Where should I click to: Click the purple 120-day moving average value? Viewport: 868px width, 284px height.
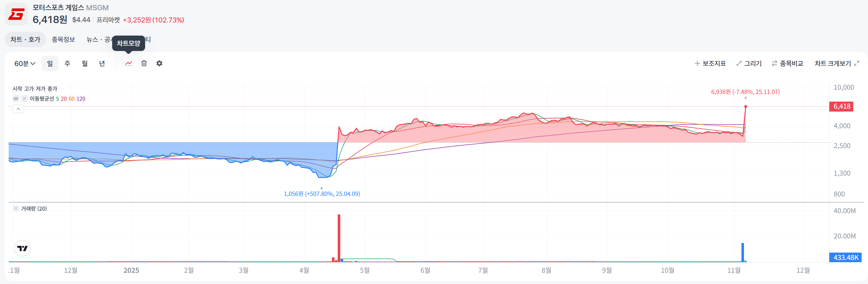(x=81, y=99)
